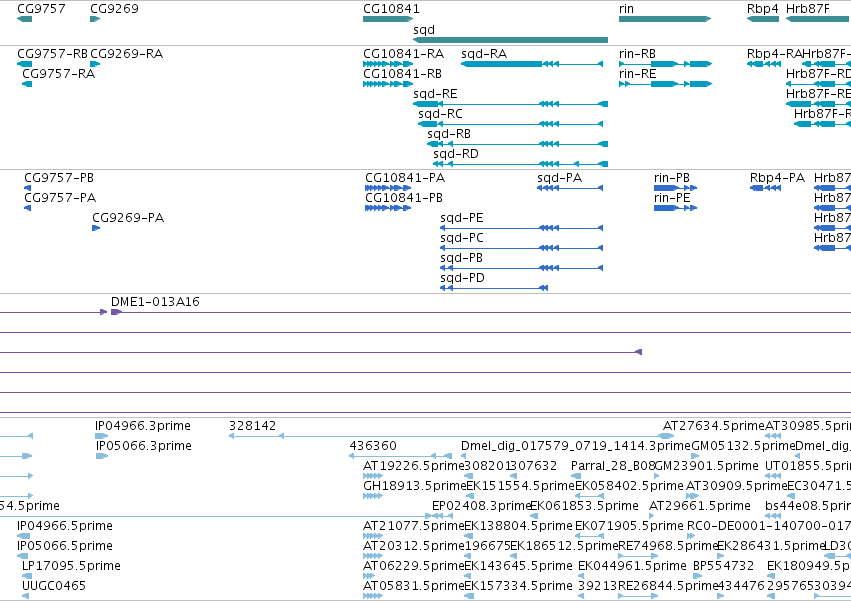Select the rin-RE transcript label
Image resolution: width=851 pixels, height=601 pixels.
(x=638, y=74)
